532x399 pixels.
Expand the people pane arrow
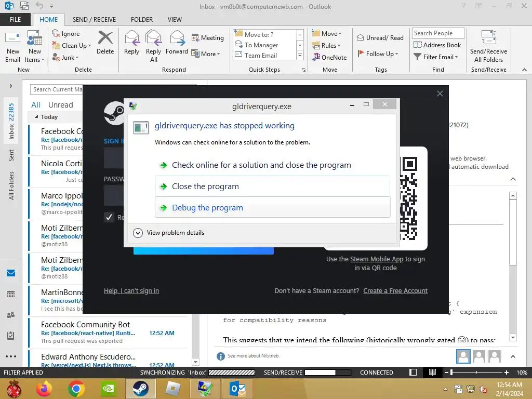pyautogui.click(x=513, y=356)
